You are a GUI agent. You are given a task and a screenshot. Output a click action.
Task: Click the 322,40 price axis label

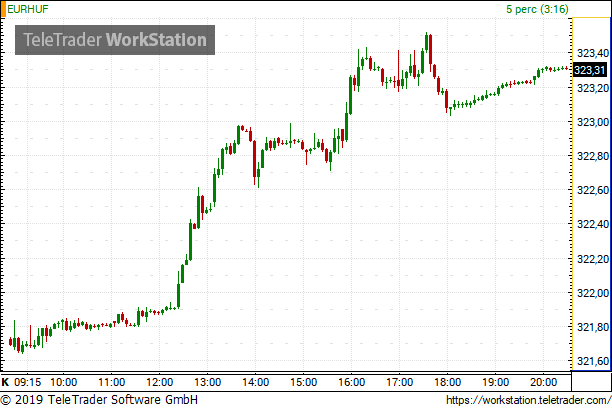pos(593,224)
